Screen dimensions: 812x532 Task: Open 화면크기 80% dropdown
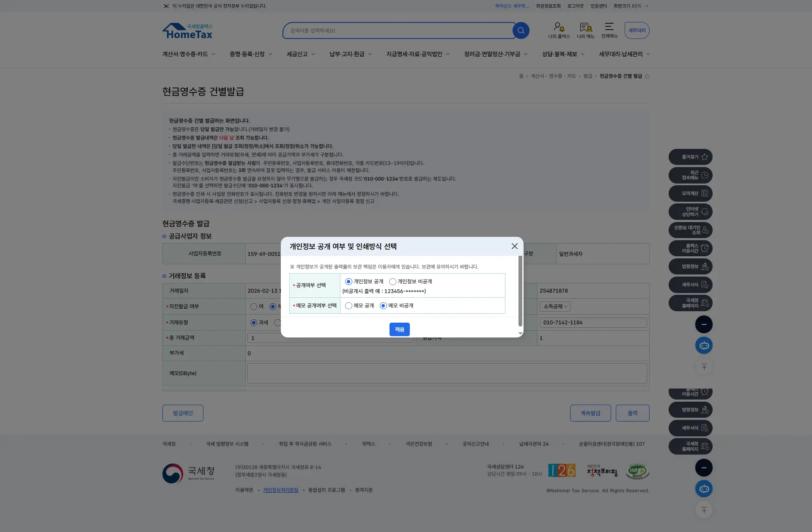tap(631, 6)
